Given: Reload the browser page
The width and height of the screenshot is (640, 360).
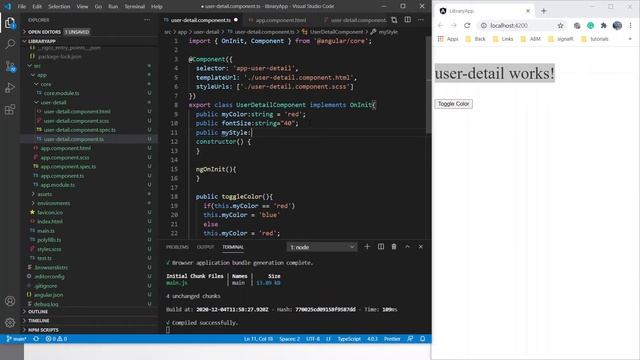Looking at the screenshot, I should (467, 25).
